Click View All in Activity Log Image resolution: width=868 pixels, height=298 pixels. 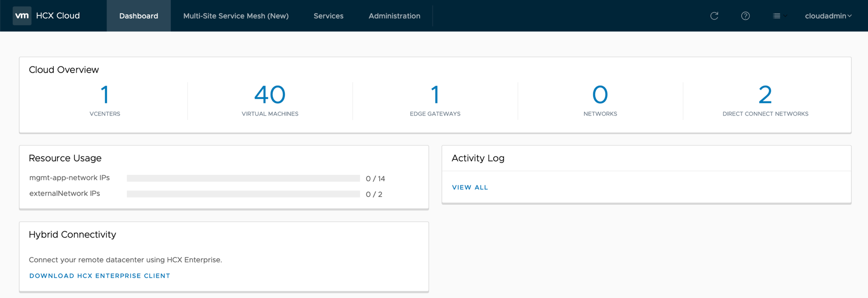[x=470, y=187]
